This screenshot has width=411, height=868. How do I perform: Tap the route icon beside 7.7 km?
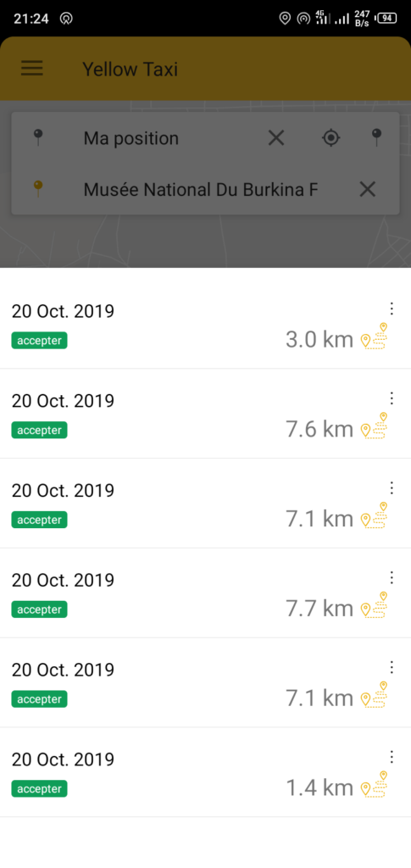coord(375,605)
